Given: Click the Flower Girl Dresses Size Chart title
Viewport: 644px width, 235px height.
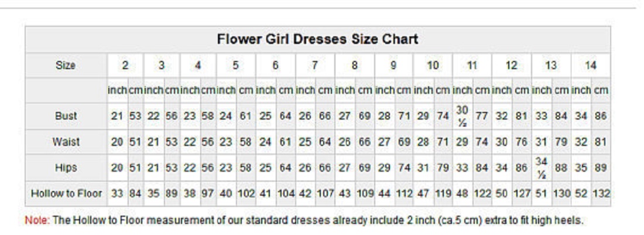Looking at the screenshot, I should point(317,39).
